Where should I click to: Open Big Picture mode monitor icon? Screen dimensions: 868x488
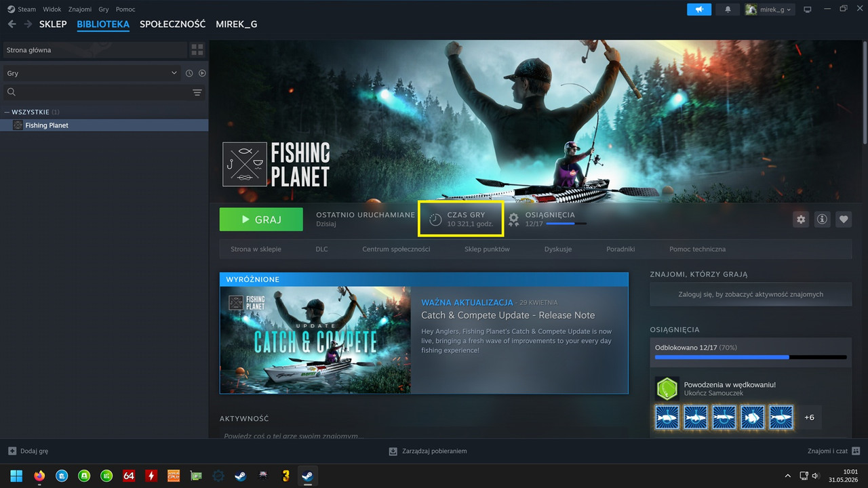point(807,9)
